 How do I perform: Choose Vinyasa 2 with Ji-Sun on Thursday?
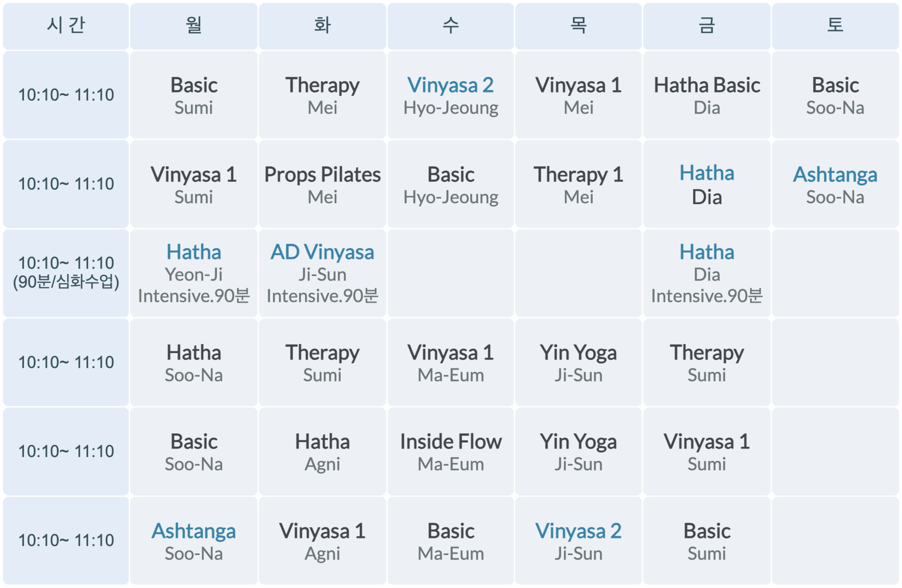[x=578, y=541]
